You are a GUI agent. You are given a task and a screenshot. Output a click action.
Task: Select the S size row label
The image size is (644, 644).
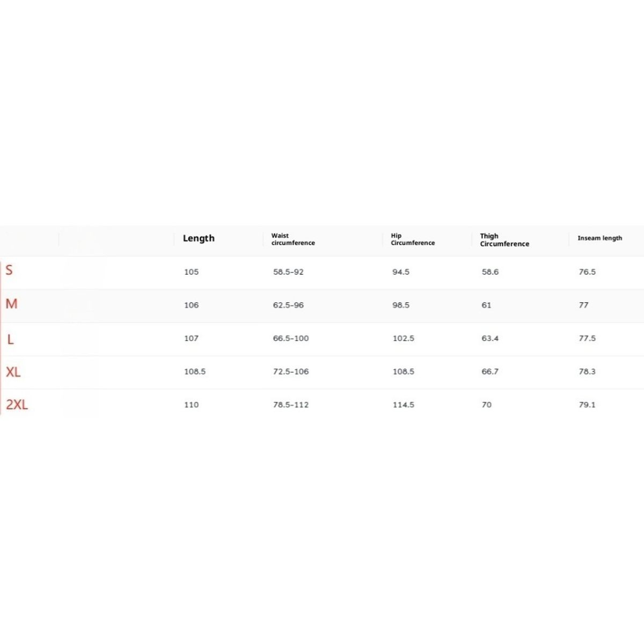9,270
